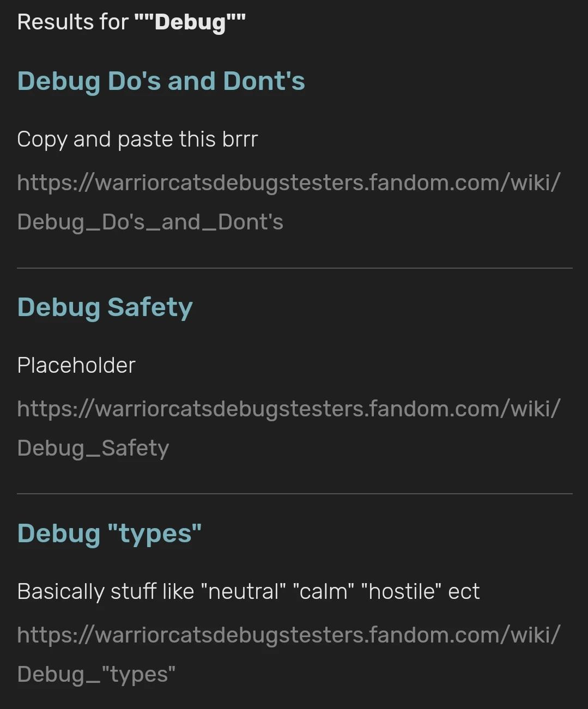Image resolution: width=588 pixels, height=709 pixels.
Task: Click the second result's URL path text
Action: click(93, 447)
